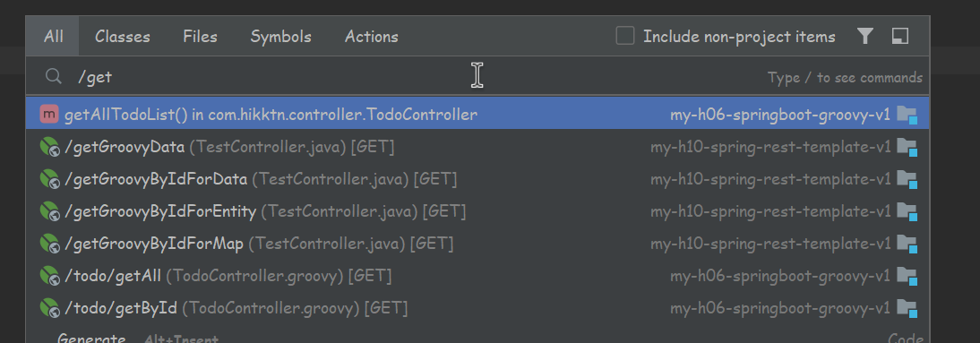Click module folder icon on getAllTodoList row

(907, 115)
